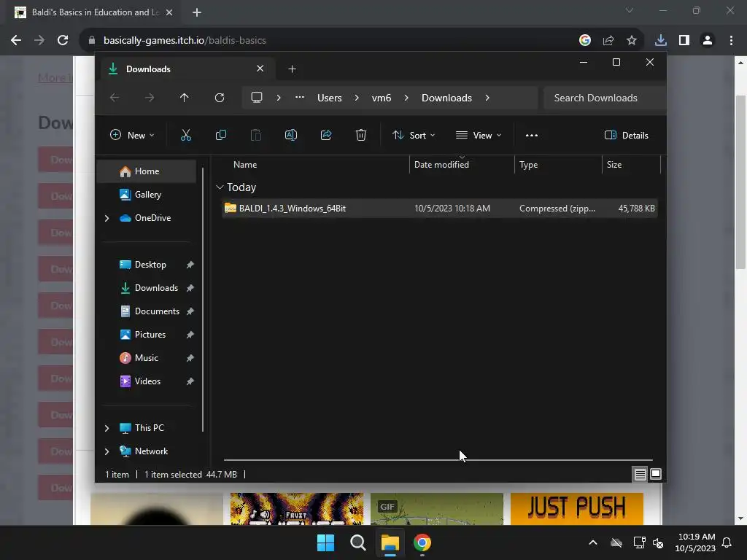The width and height of the screenshot is (747, 560).
Task: Click the Copy icon in Explorer toolbar
Action: (x=220, y=135)
